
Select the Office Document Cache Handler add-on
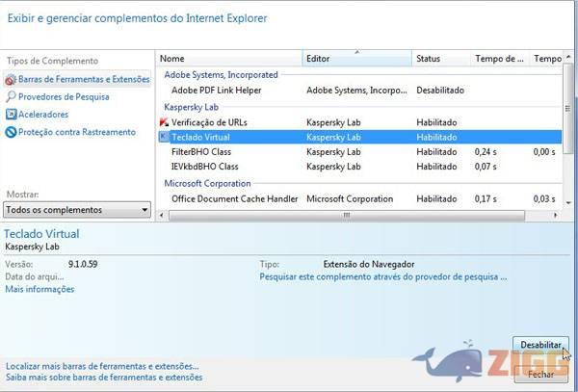(x=234, y=199)
